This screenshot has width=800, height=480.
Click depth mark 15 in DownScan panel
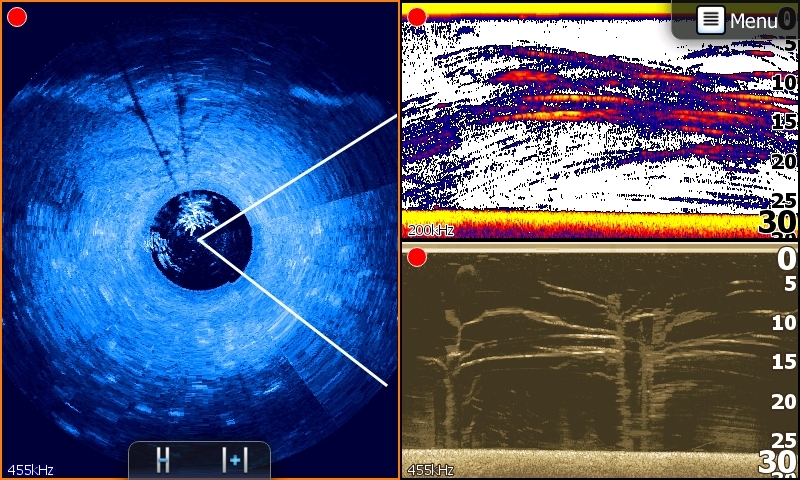click(x=784, y=362)
